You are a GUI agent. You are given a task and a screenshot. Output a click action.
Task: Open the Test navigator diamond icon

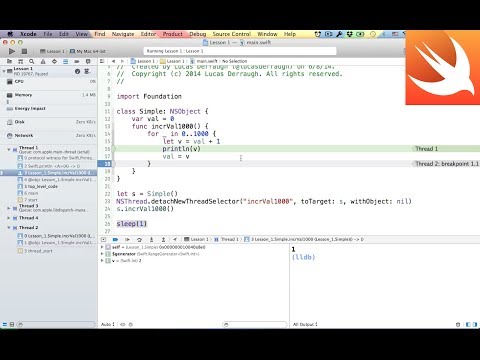tap(54, 61)
